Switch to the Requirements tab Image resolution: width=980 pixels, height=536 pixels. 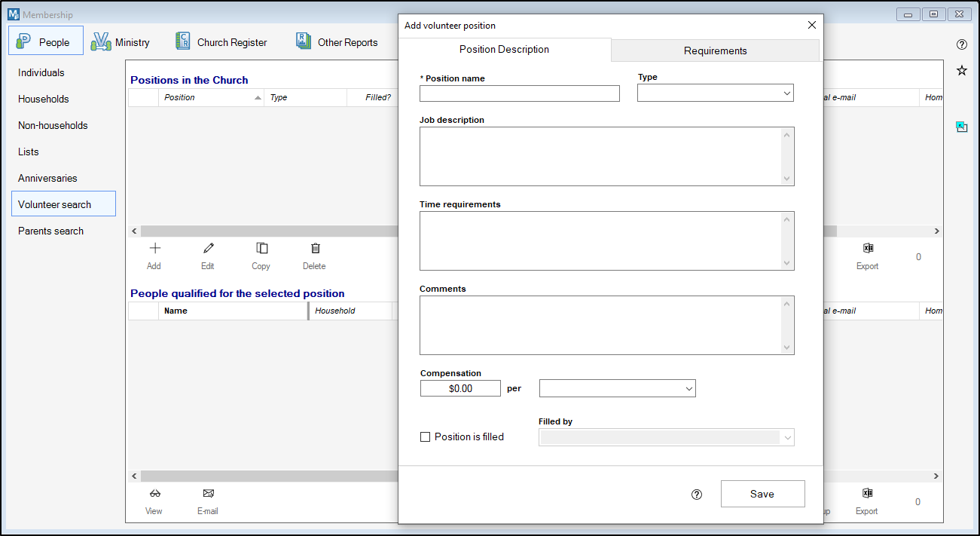coord(715,51)
